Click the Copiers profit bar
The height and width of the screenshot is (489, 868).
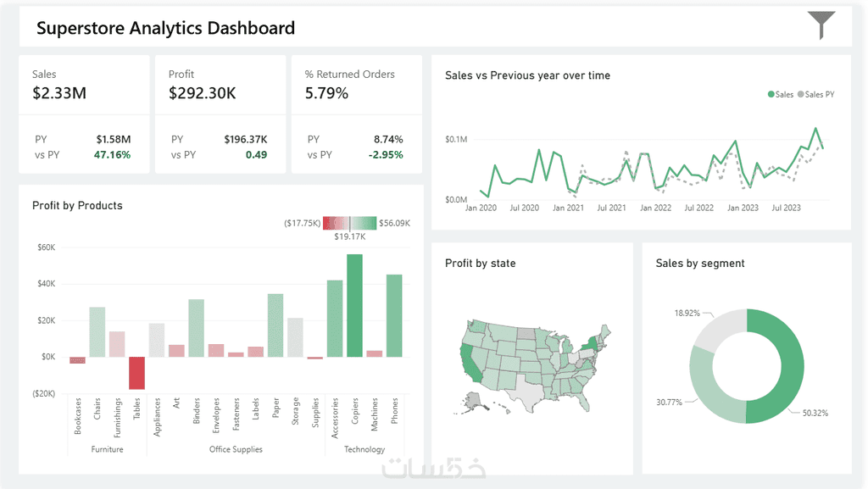click(x=355, y=305)
